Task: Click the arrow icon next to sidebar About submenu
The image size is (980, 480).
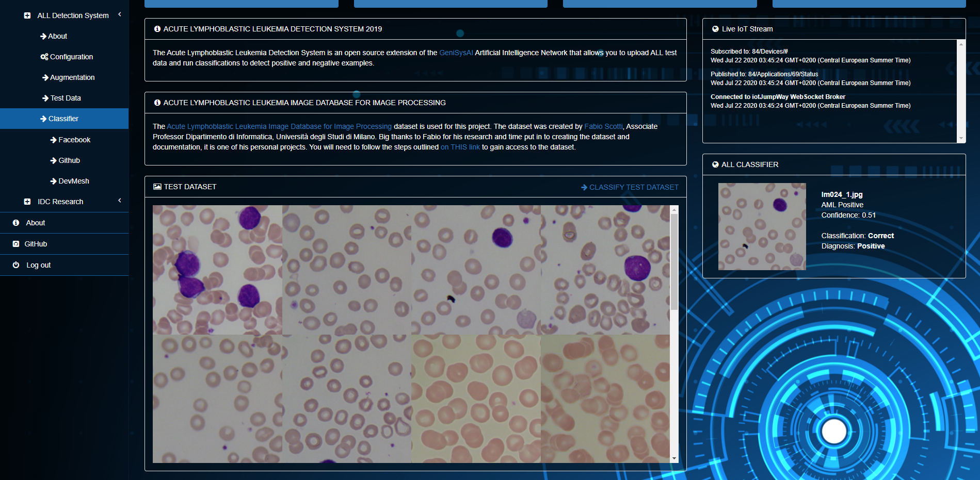Action: point(43,36)
